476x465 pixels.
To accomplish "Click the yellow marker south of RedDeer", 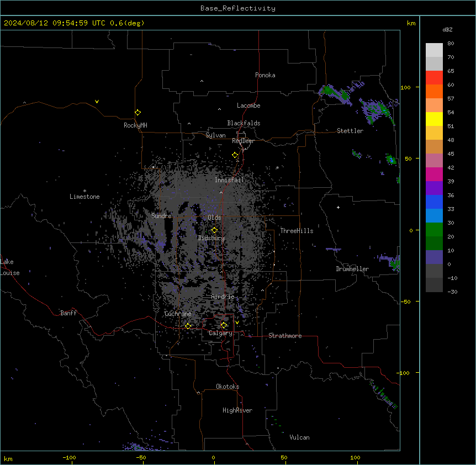I will 235,155.
